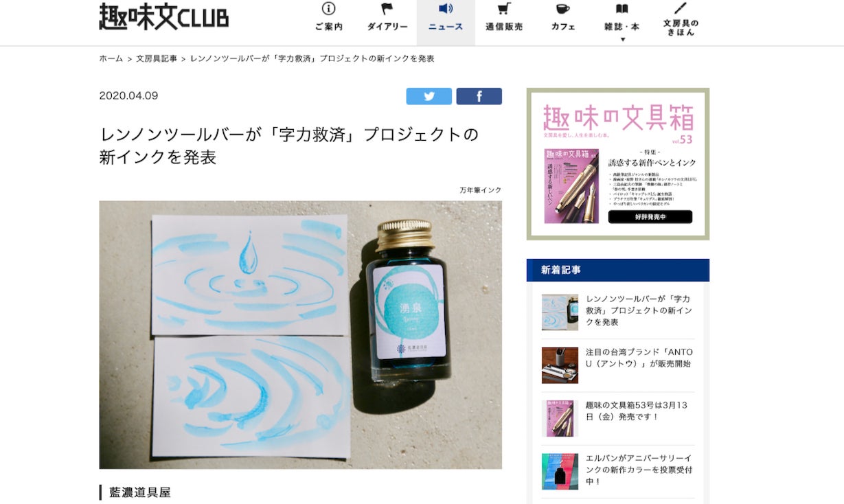Open 文房具記事 breadcrumb link
Screen dimensions: 844x504
point(157,58)
